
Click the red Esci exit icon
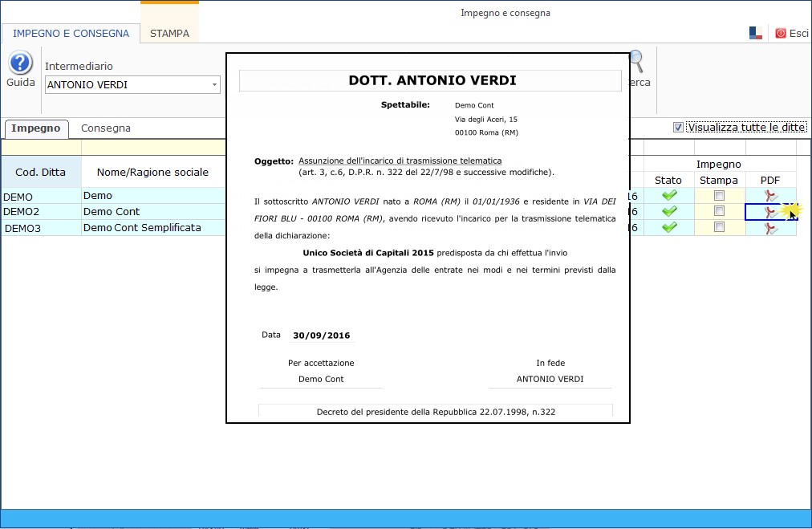click(780, 33)
